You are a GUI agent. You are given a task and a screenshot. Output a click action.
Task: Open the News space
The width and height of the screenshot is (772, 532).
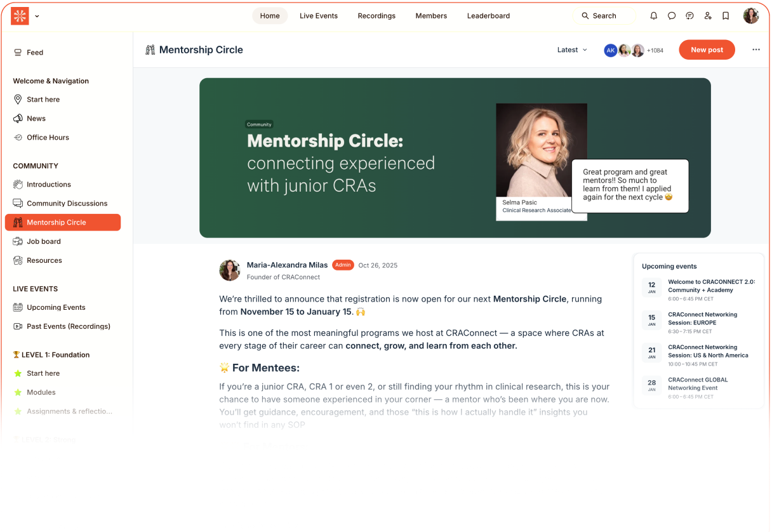(x=63, y=119)
